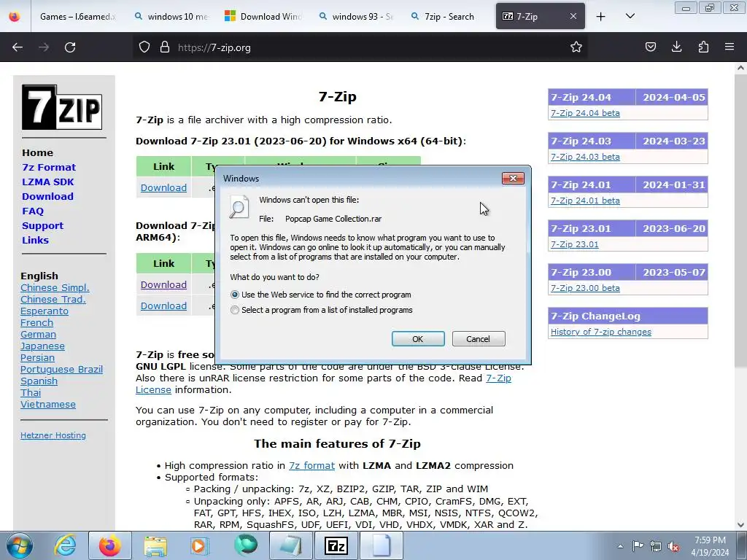Viewport: 747px width, 560px height.
Task: Switch language to Japanese
Action: tap(42, 346)
